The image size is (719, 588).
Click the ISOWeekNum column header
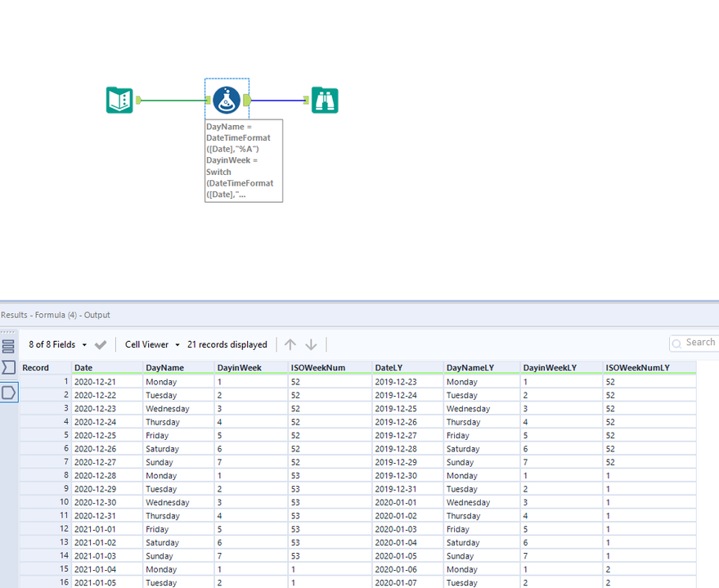(317, 368)
